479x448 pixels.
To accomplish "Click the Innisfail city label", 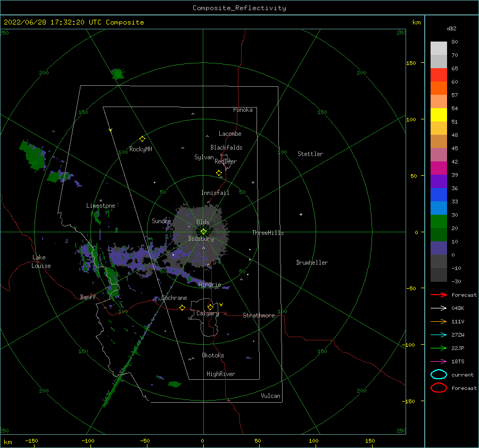I will pos(215,193).
